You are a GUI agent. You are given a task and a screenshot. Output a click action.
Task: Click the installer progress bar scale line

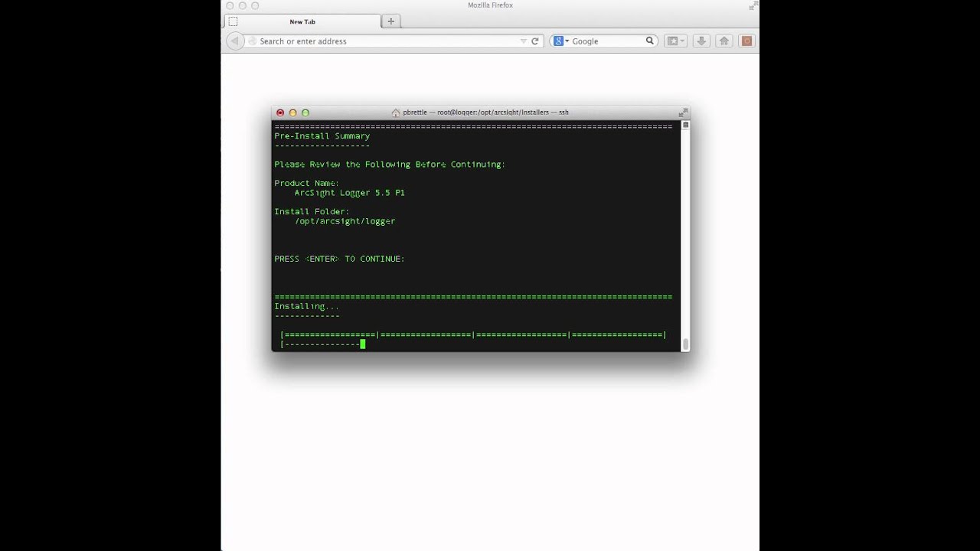(x=474, y=334)
